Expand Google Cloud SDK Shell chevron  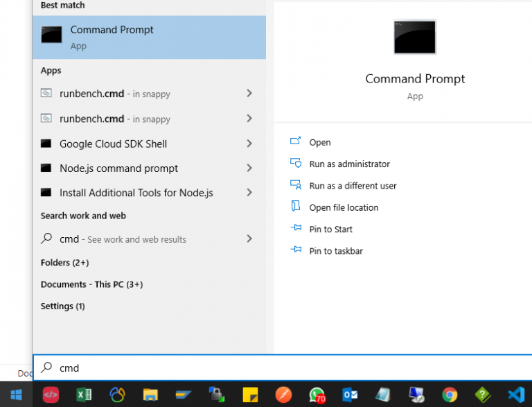click(x=249, y=144)
